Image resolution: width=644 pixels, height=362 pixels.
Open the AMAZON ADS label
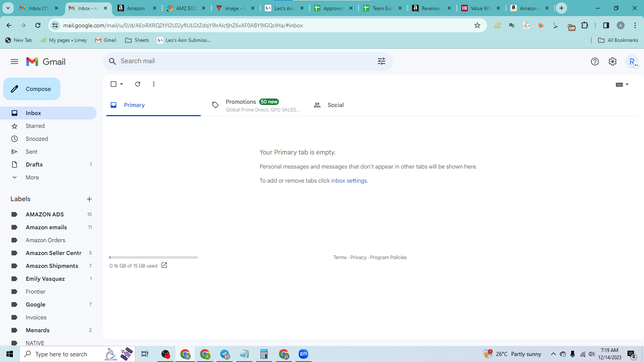pyautogui.click(x=48, y=214)
